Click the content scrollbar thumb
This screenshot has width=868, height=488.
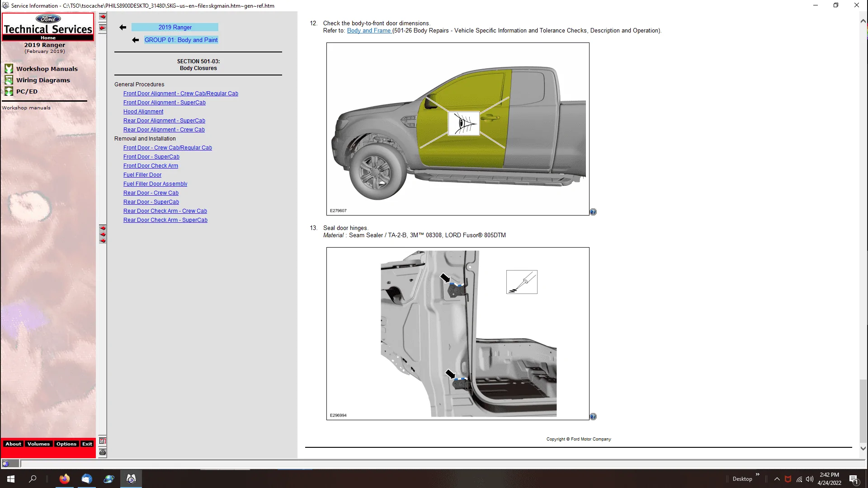point(863,412)
